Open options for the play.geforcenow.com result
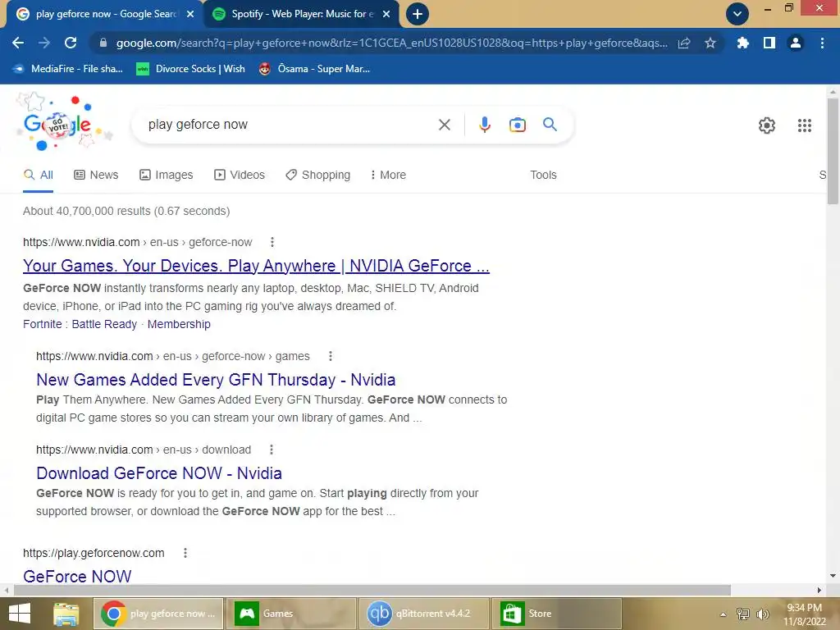This screenshot has height=630, width=840. click(x=185, y=553)
